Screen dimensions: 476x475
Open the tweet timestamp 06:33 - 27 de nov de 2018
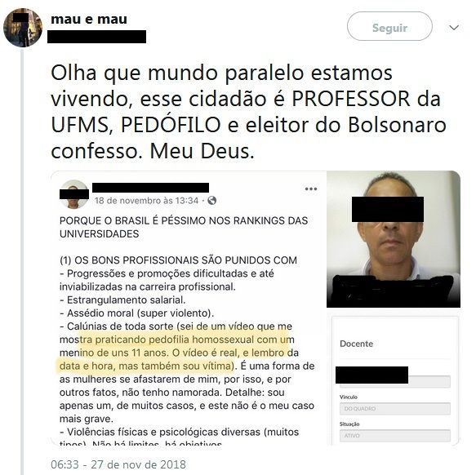click(x=118, y=464)
